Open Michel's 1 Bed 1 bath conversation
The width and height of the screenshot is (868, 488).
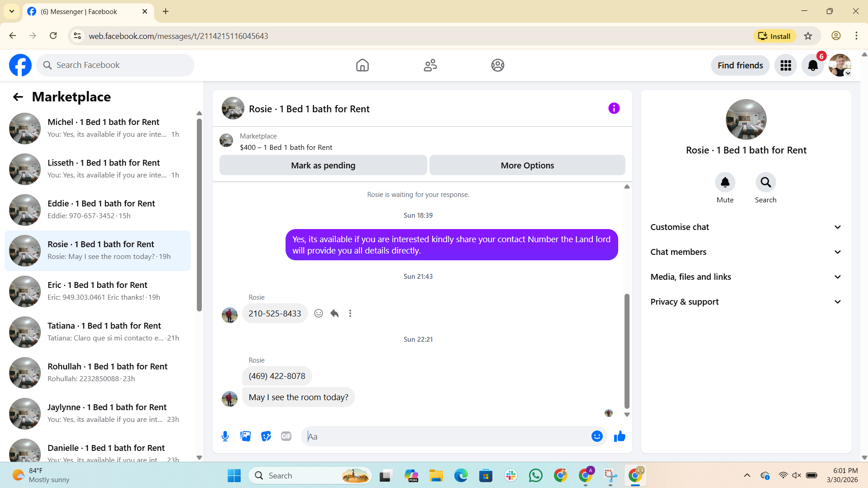pyautogui.click(x=97, y=129)
